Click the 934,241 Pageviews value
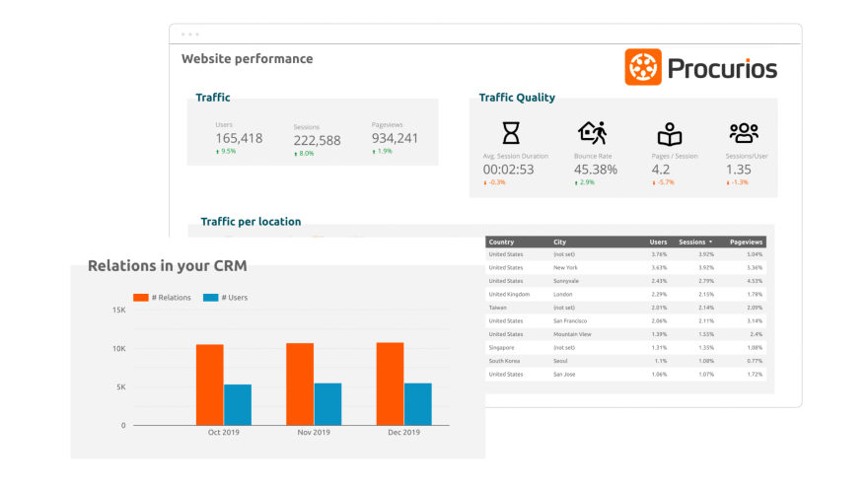 pyautogui.click(x=395, y=138)
